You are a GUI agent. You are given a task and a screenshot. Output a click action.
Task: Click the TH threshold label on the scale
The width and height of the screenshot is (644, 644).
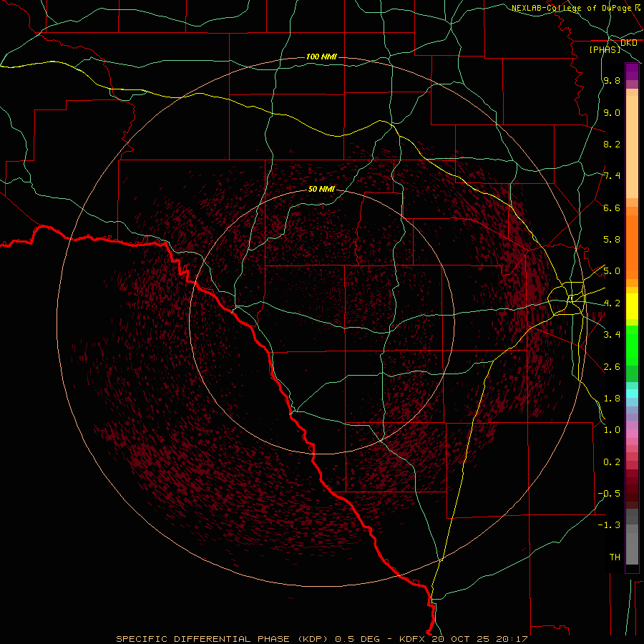pyautogui.click(x=615, y=557)
